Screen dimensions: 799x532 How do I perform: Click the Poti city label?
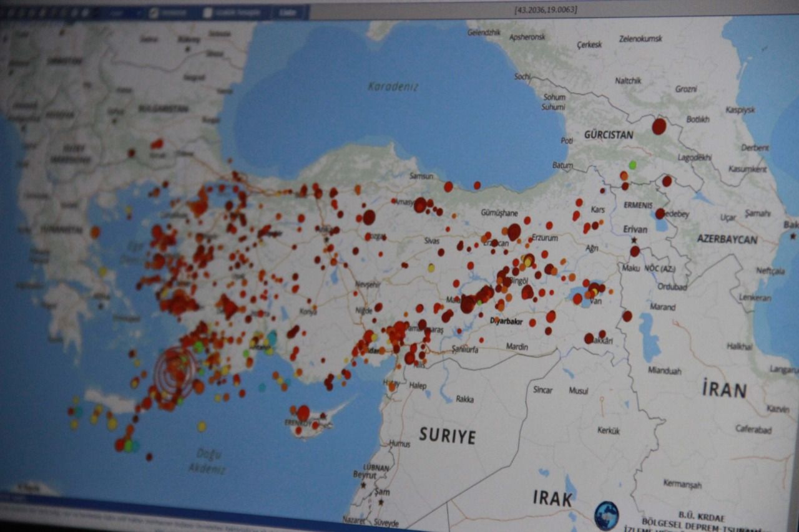(566, 141)
